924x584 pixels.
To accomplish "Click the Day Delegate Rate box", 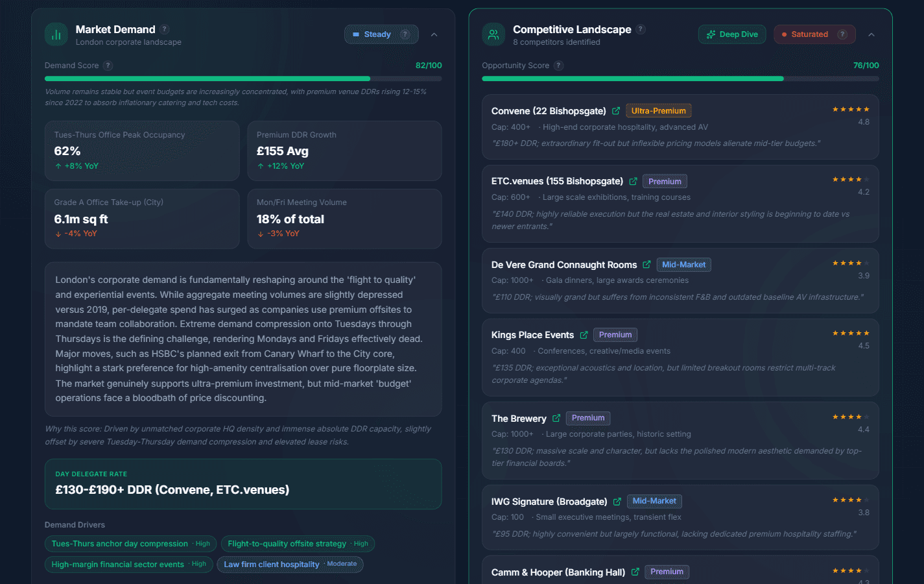I will [243, 484].
